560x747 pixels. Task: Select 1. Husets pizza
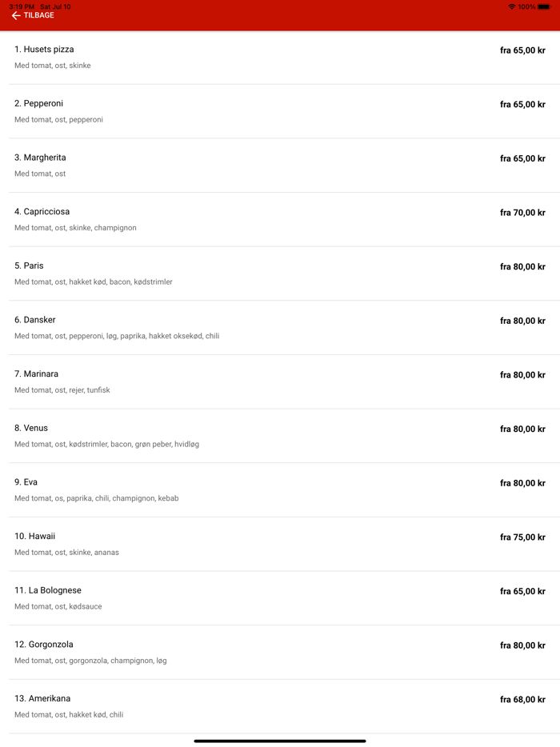point(44,50)
